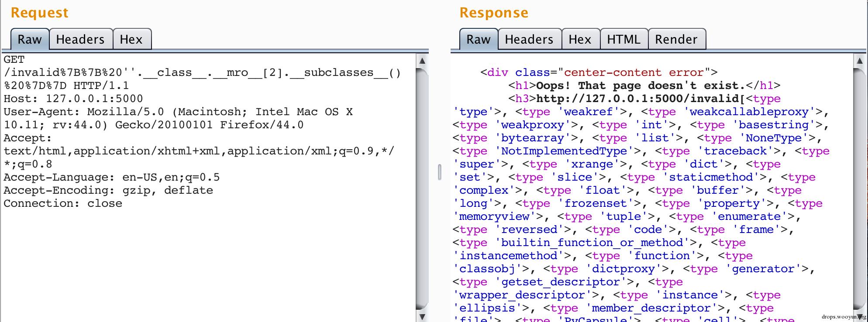Click 'member_descriptor' in the response
The height and width of the screenshot is (322, 868).
point(651,308)
